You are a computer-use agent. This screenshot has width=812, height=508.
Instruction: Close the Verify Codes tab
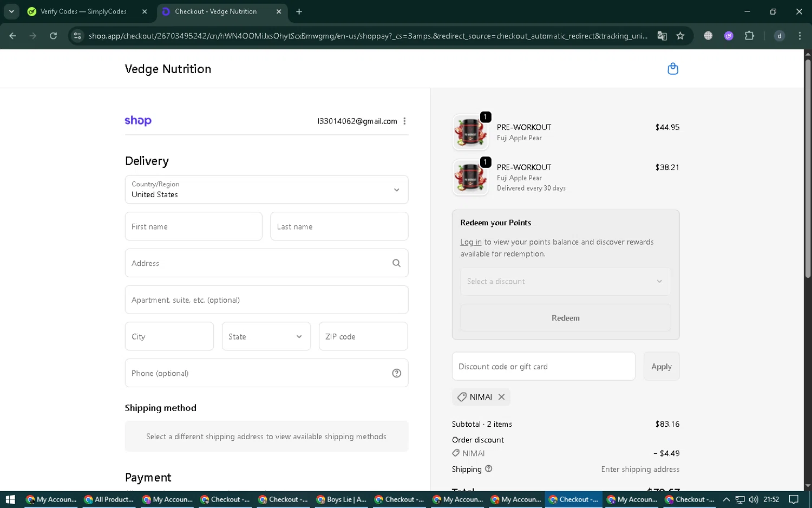[145, 11]
